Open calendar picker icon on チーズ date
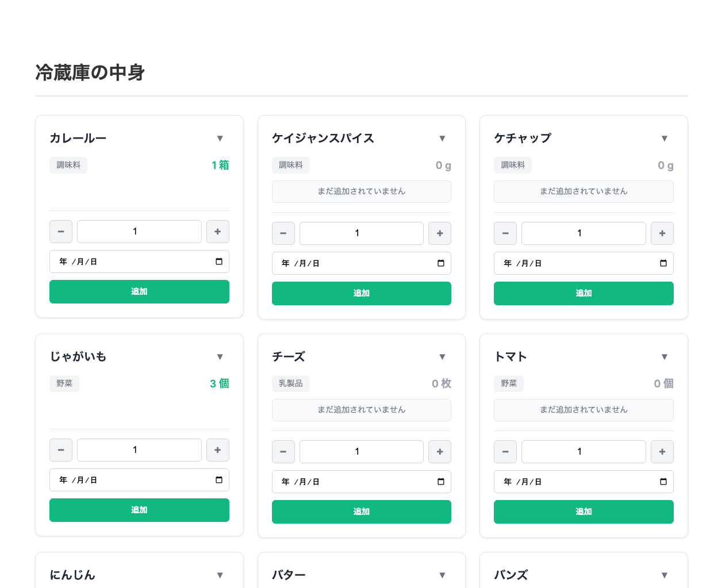This screenshot has width=714, height=588. point(441,482)
